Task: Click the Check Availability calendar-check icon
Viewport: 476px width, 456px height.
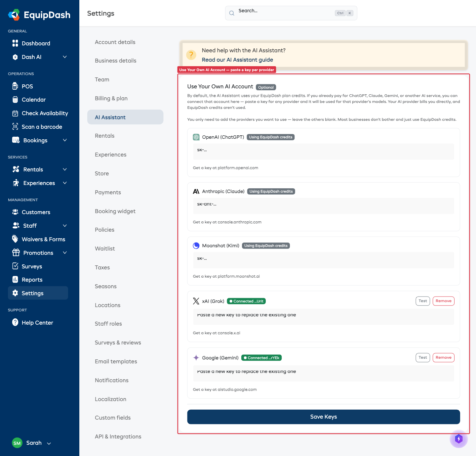Action: [15, 113]
